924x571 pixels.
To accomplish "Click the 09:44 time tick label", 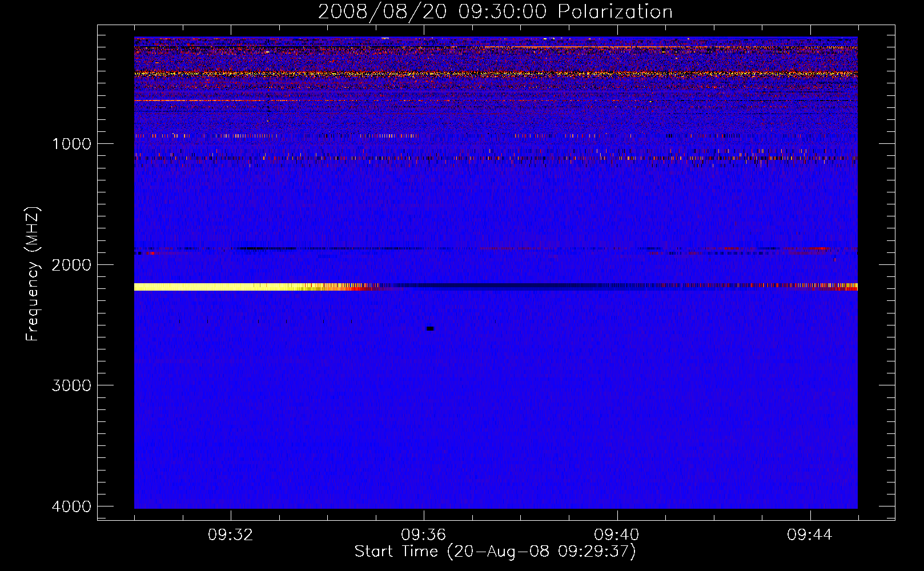I will (810, 535).
